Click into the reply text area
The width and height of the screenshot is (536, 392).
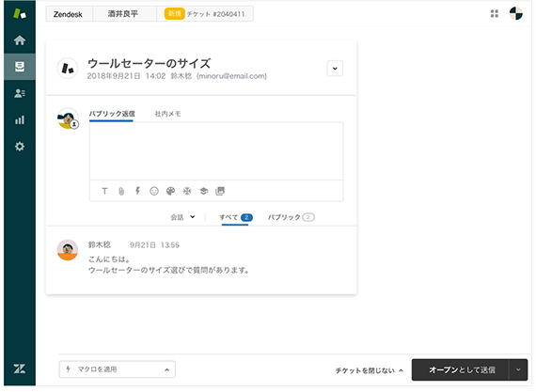point(216,151)
